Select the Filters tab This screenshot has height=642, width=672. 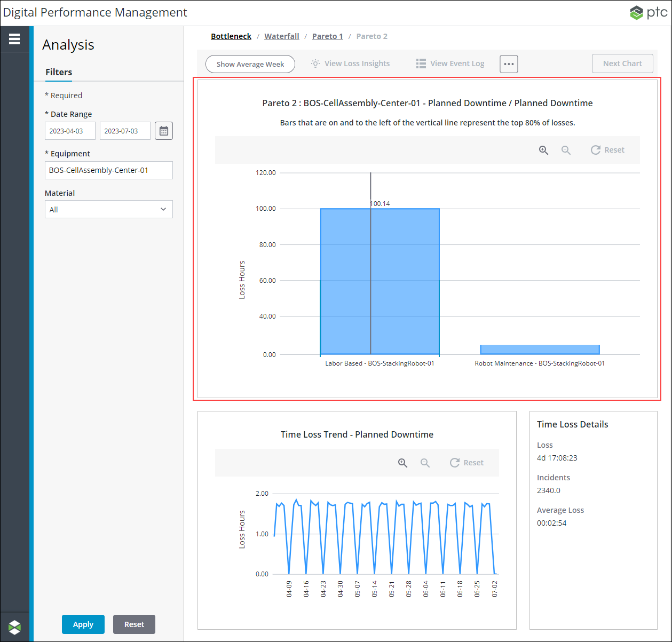click(x=59, y=72)
